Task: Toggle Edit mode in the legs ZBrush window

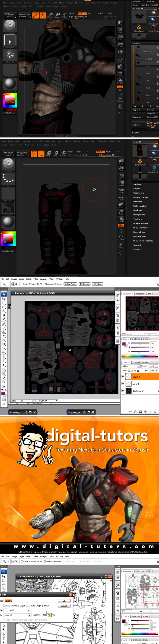Action: pyautogui.click(x=34, y=154)
